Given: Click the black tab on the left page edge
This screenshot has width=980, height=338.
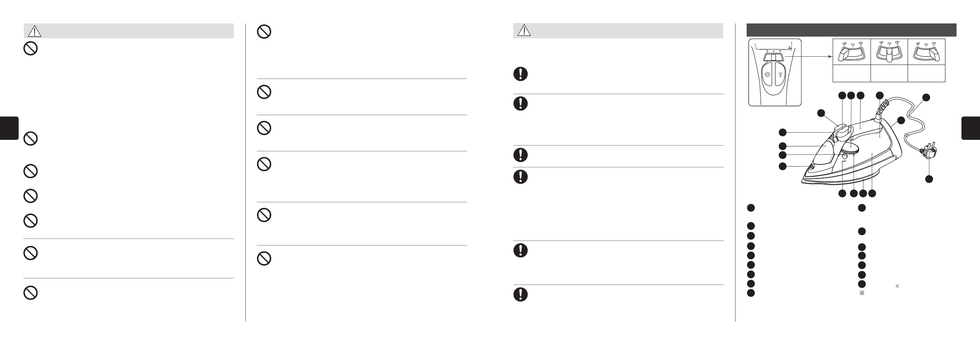Looking at the screenshot, I should [9, 128].
